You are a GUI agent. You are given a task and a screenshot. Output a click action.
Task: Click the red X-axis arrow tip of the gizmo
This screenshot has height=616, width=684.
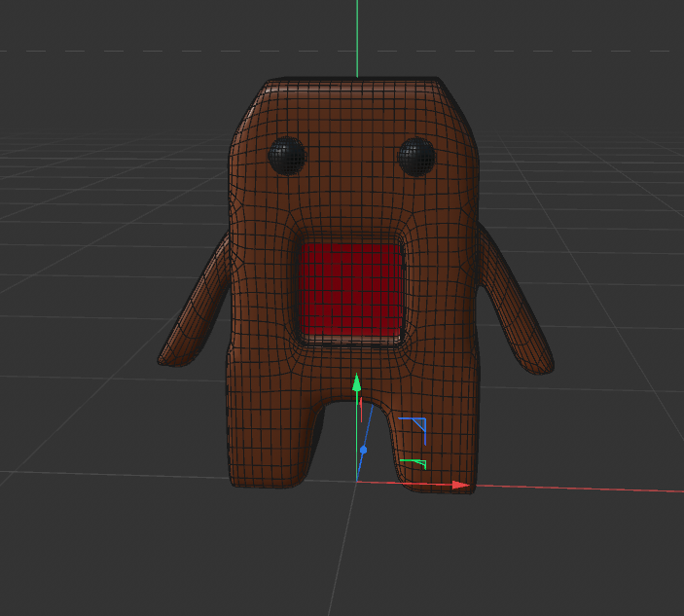coord(460,486)
